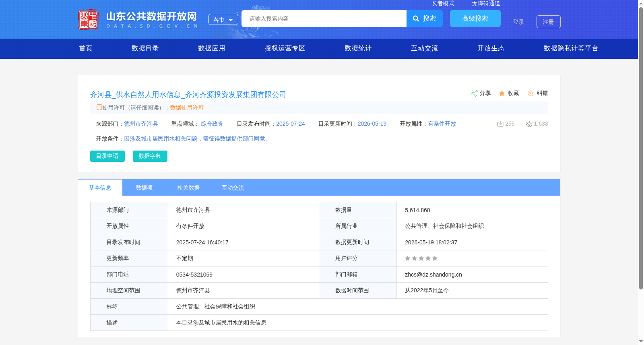Click the scrollbar down arrow
Image resolution: width=644 pixels, height=345 pixels.
[641, 341]
